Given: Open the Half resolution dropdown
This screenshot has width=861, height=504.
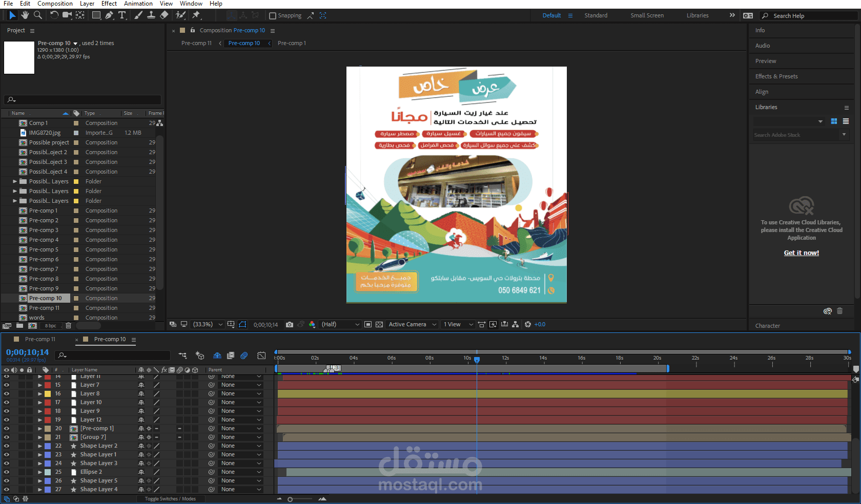Looking at the screenshot, I should tap(340, 324).
